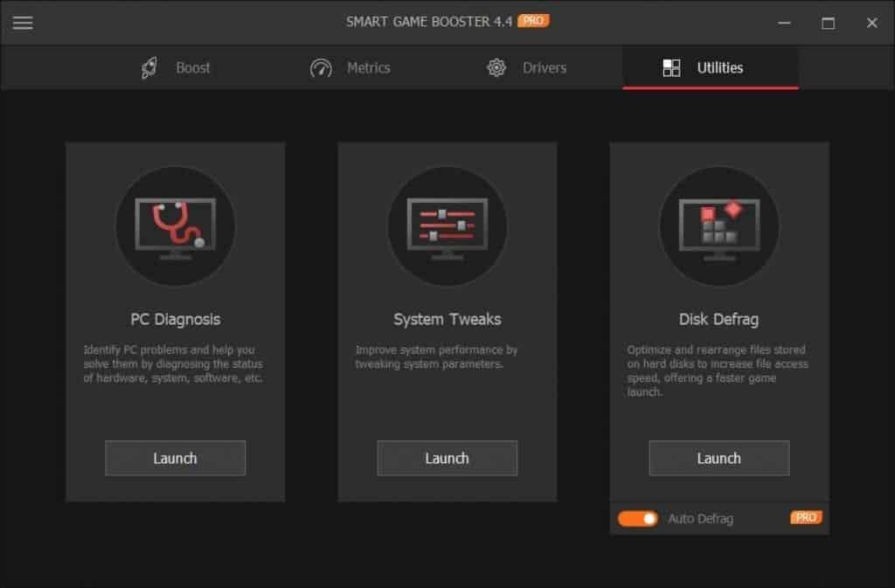Image resolution: width=895 pixels, height=588 pixels.
Task: Disable the Auto Defrag toggle
Action: coord(637,518)
